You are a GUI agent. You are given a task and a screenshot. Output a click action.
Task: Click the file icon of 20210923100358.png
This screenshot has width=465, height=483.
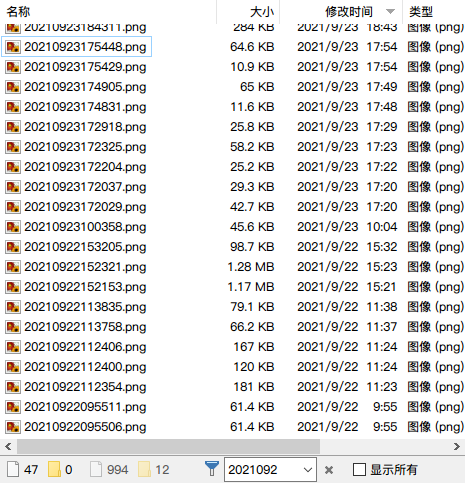(x=13, y=227)
